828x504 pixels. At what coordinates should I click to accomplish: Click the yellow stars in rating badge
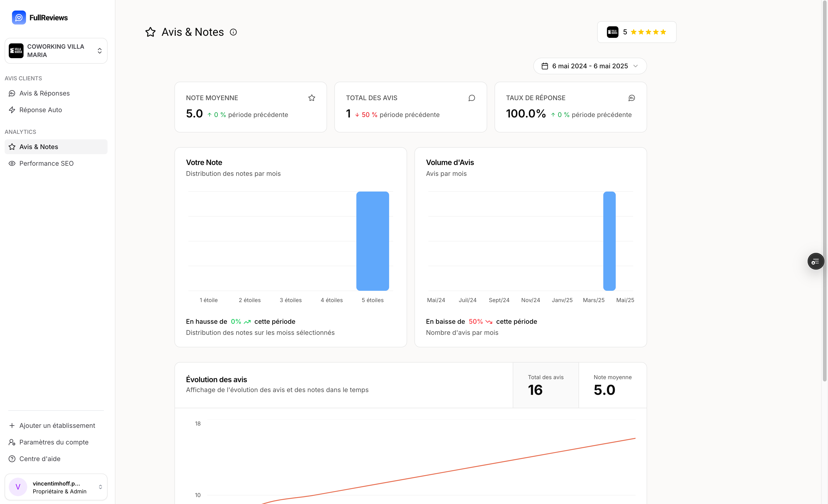tap(648, 32)
